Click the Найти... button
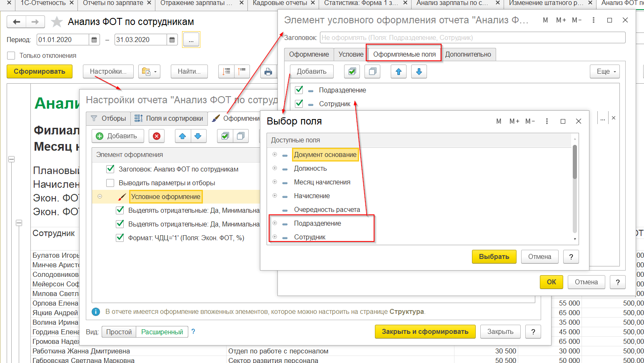644x363 pixels. click(x=189, y=71)
